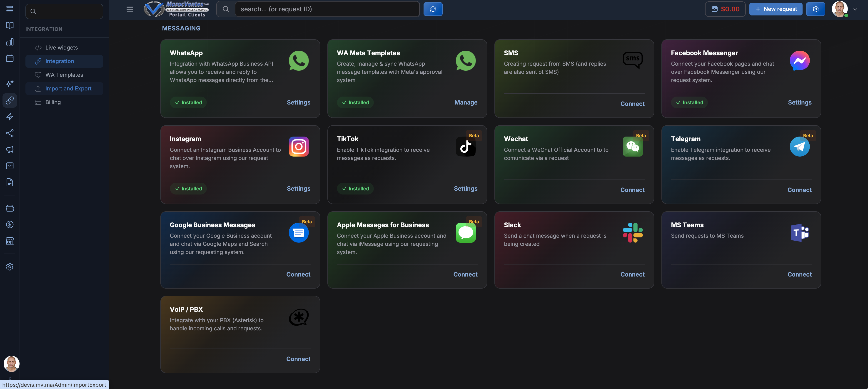Select WA Templates in the Integration menu

point(64,75)
